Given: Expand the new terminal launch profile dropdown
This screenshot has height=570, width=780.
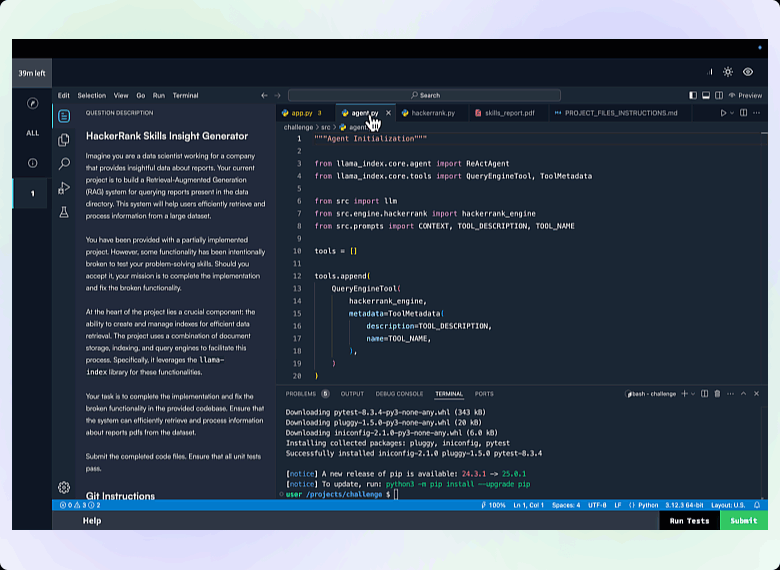Looking at the screenshot, I should coord(693,393).
